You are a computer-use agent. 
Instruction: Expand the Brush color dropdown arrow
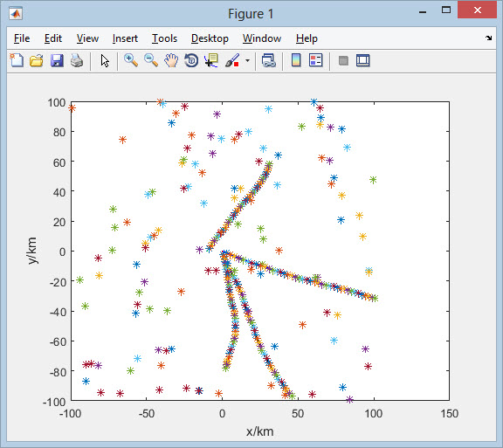(x=247, y=60)
